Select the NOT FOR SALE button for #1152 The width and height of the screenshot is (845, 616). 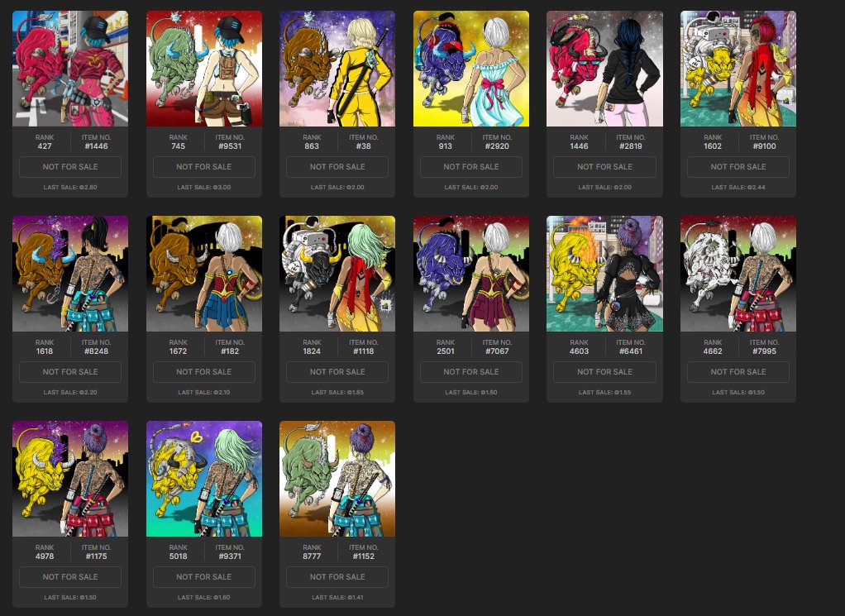pos(337,576)
